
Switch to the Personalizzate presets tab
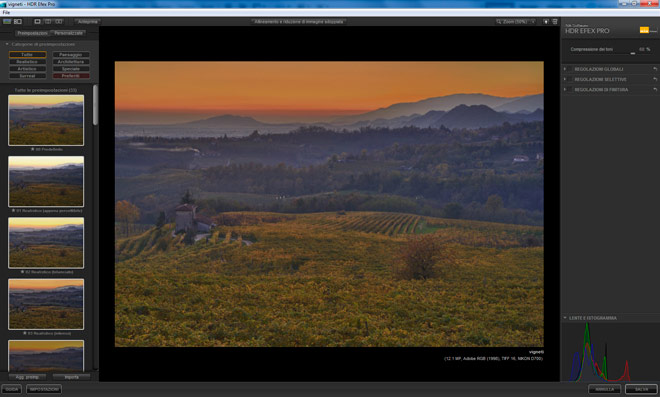coord(69,33)
